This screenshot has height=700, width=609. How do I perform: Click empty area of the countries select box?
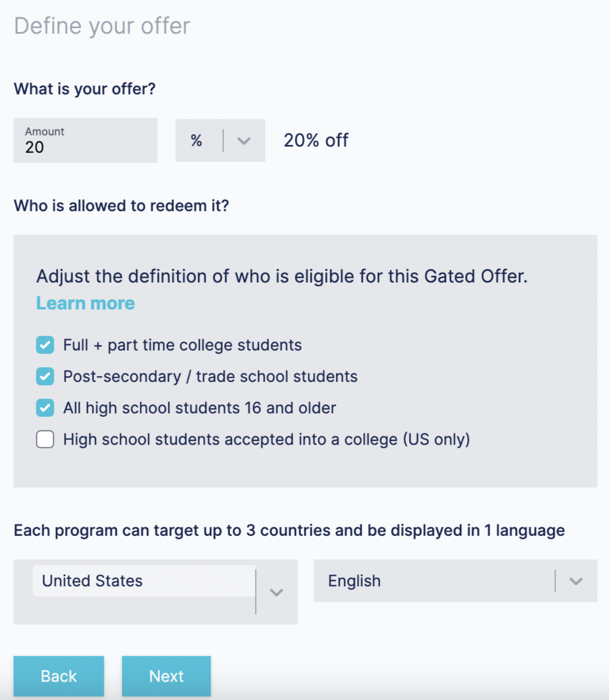click(x=141, y=611)
